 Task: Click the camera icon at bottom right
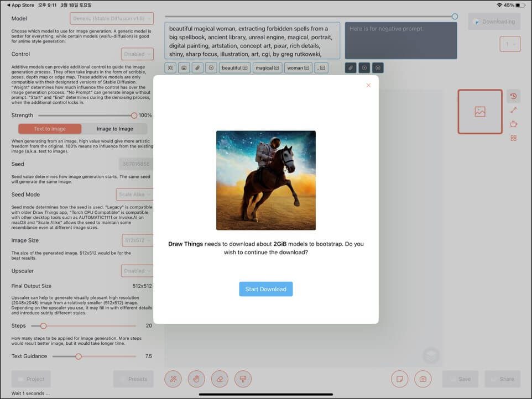[423, 379]
